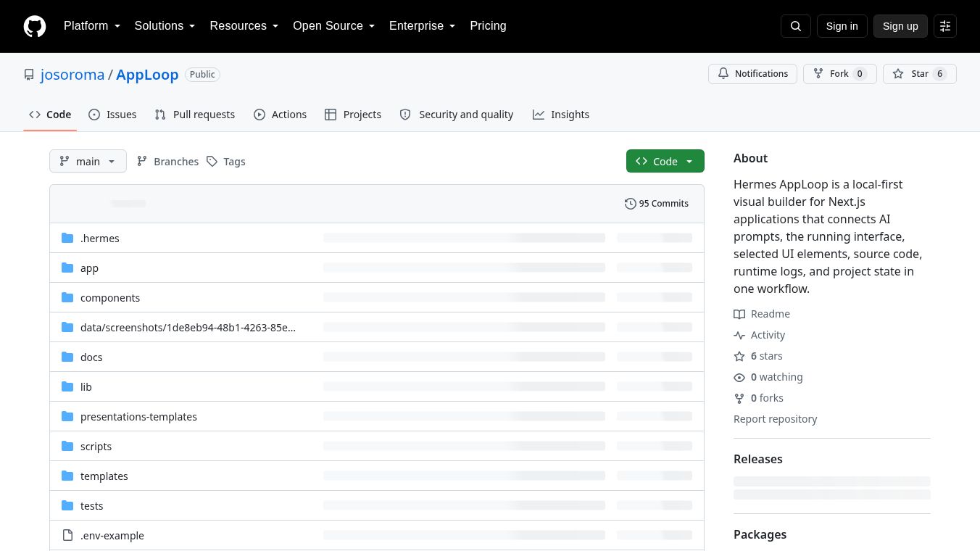Click the tag icon beside Tags
The height and width of the screenshot is (551, 980).
pos(212,161)
